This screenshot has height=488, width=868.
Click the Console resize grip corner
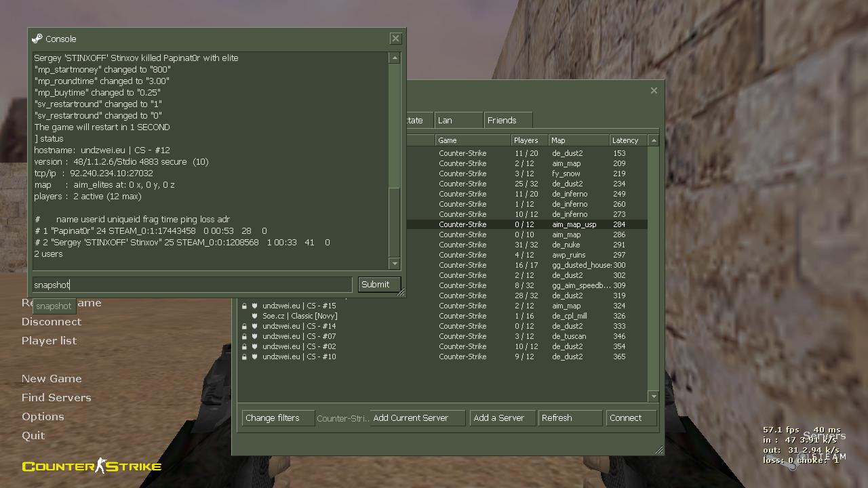[401, 292]
